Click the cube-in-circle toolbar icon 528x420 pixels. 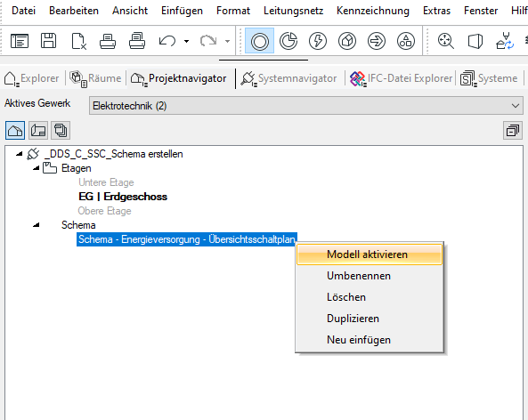point(347,41)
